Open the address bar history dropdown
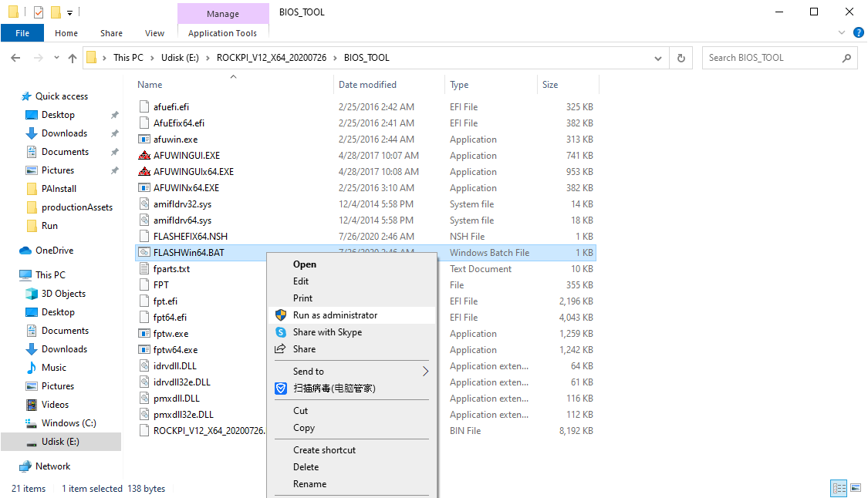Image resolution: width=868 pixels, height=498 pixels. coord(658,57)
